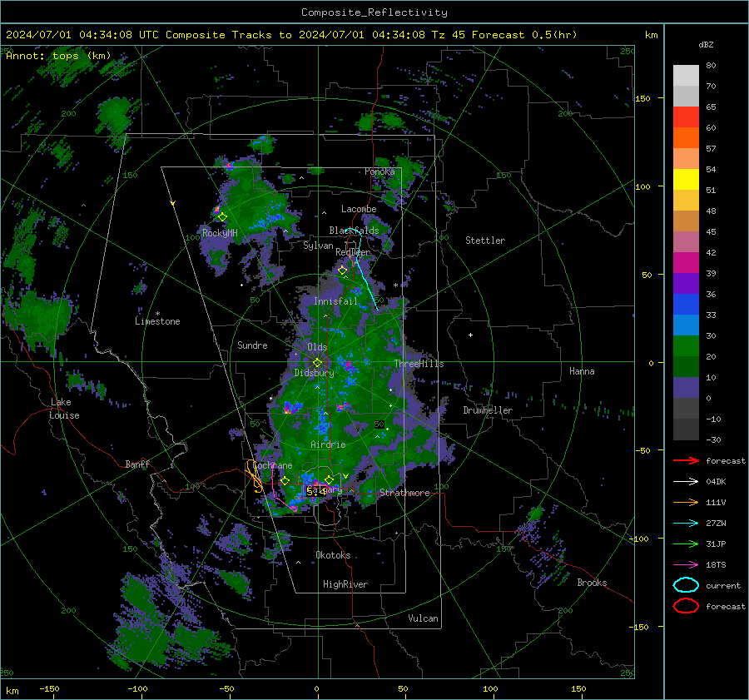Screen dimensions: 749x700
Task: Click the Lake Louise label
Action: (x=64, y=409)
